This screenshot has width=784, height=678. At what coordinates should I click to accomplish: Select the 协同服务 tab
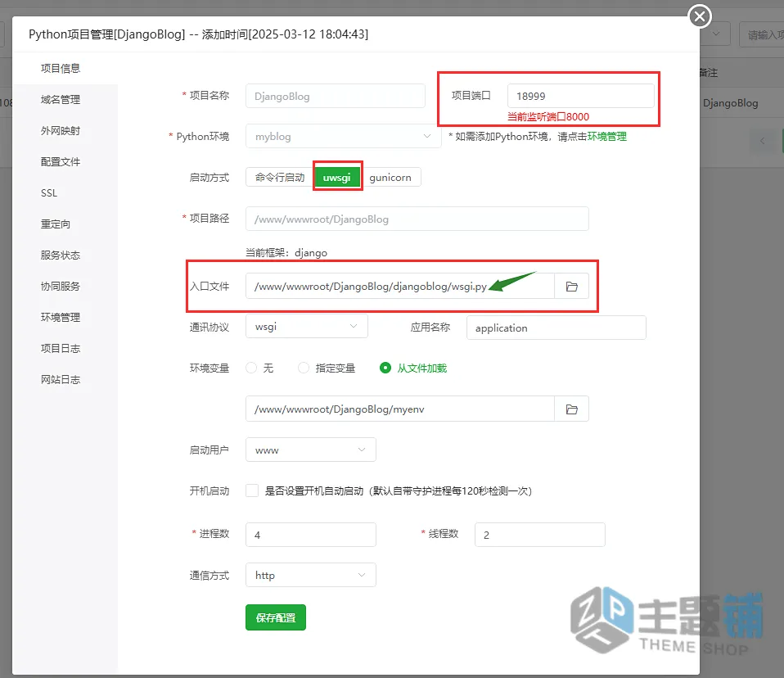click(x=61, y=287)
